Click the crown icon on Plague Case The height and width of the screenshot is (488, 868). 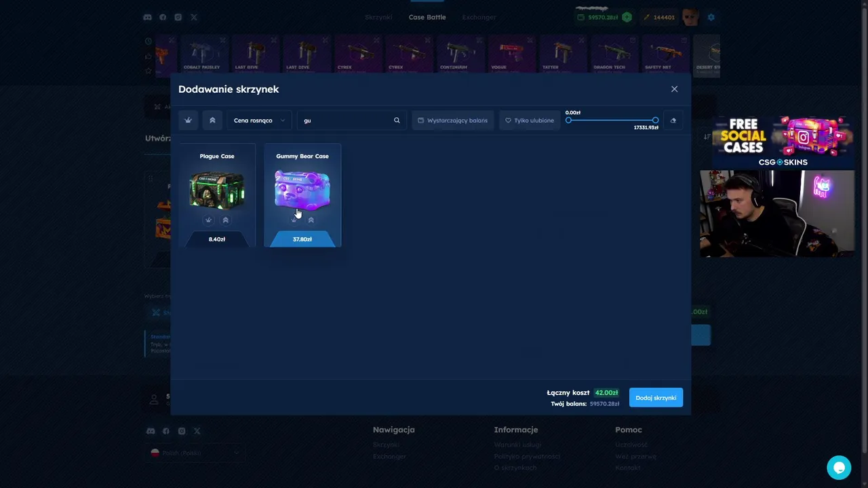tap(208, 220)
